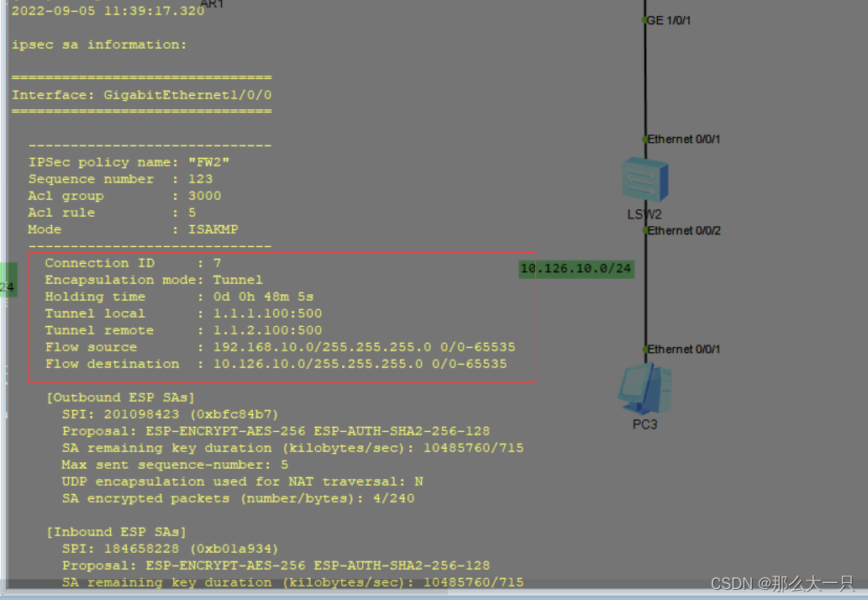Click the IPSec policy name "FW2" line
The image size is (868, 600).
[x=129, y=162]
